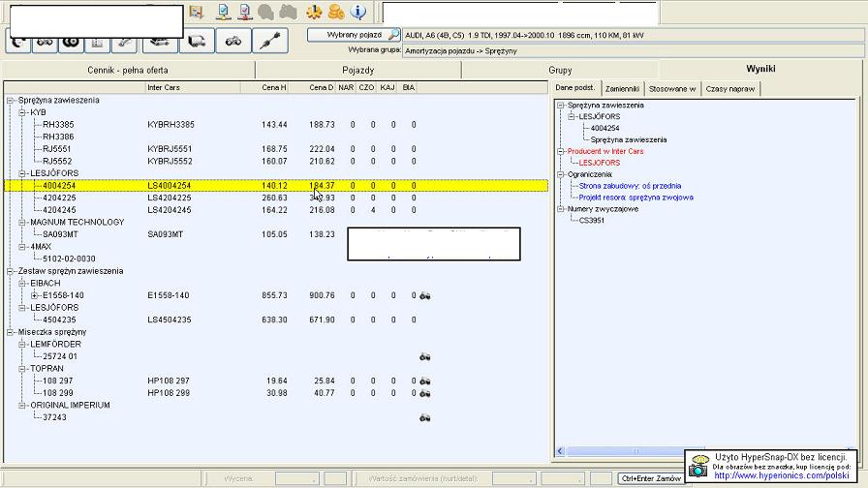Click the tires category toolbar button
The height and width of the screenshot is (488, 868).
(71, 44)
